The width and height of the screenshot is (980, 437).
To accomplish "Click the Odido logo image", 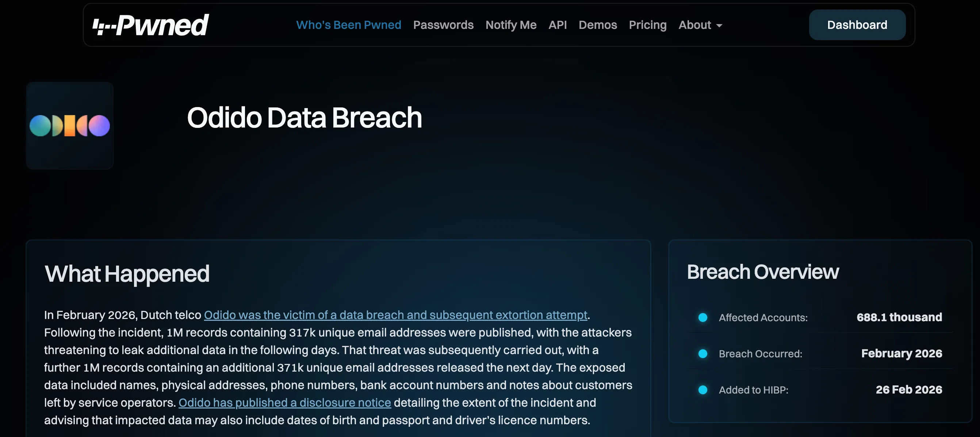I will click(x=70, y=126).
